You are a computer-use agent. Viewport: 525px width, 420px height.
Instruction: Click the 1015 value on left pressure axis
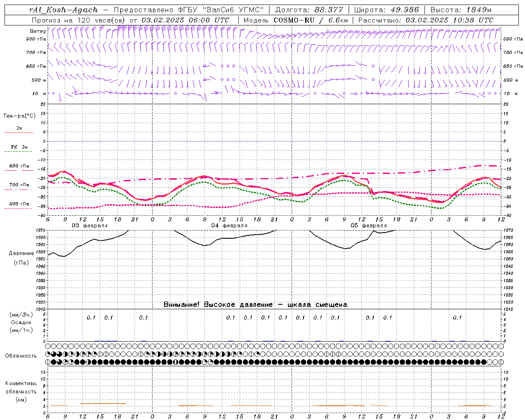point(41,309)
